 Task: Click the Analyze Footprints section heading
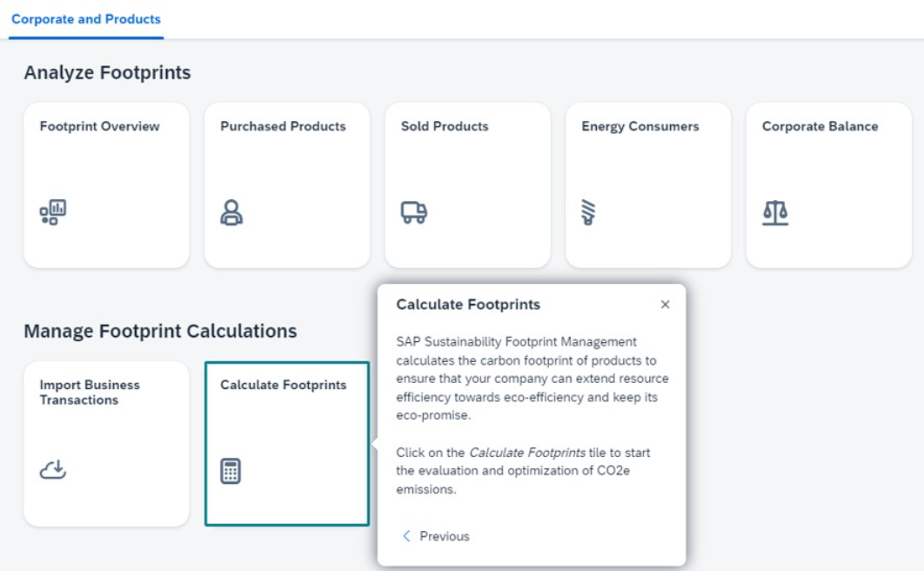click(107, 72)
